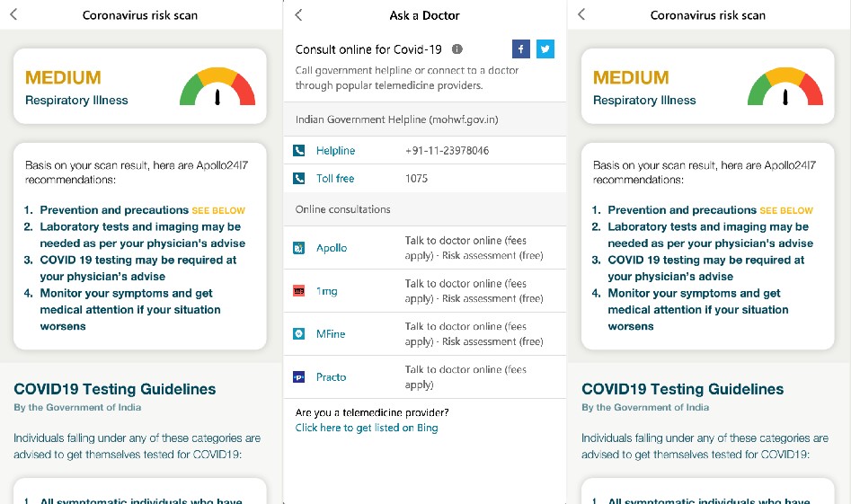Tap 'Are you a telemedicine provider?' text

(x=372, y=412)
